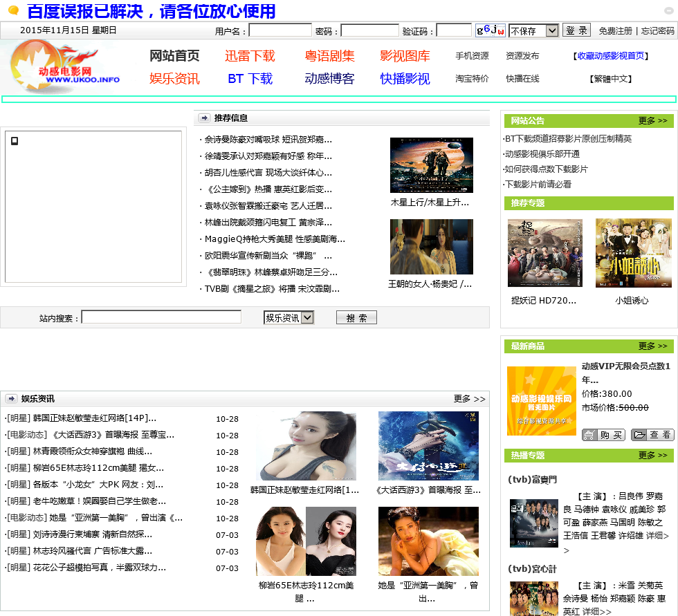Open 动感VIP无限会员点数1年 product title
This screenshot has height=616, width=678.
(x=625, y=373)
